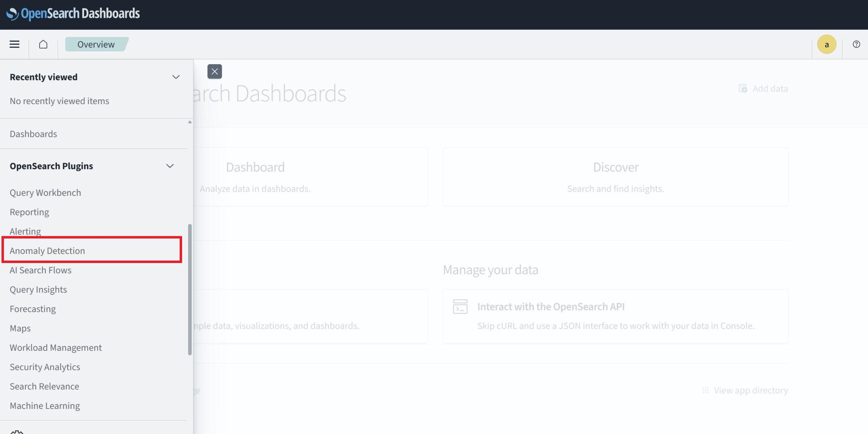Viewport: 868px width, 434px height.
Task: Collapse the OpenSearch Plugins group
Action: 170,166
